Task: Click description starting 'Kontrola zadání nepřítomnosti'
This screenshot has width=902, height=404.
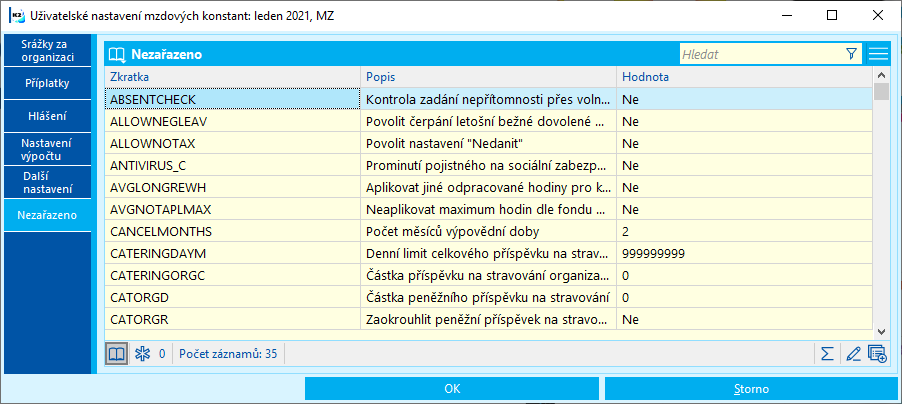Action: pos(488,100)
